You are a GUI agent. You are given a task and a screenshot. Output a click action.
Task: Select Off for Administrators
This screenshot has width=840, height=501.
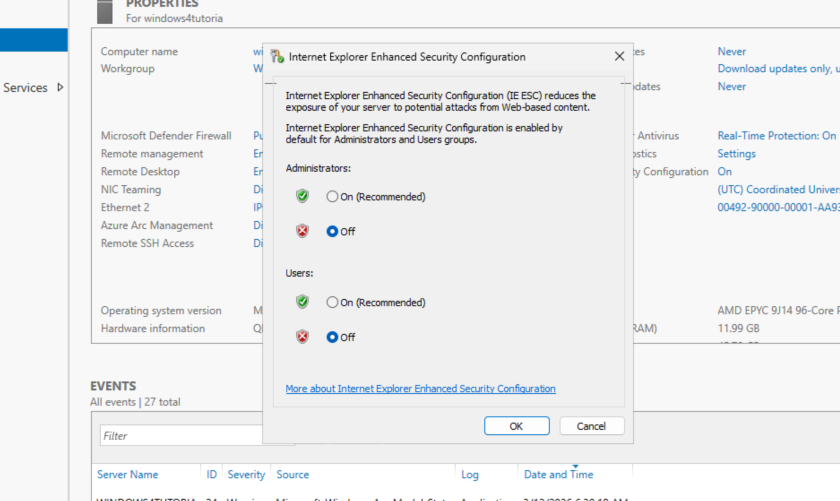click(333, 232)
